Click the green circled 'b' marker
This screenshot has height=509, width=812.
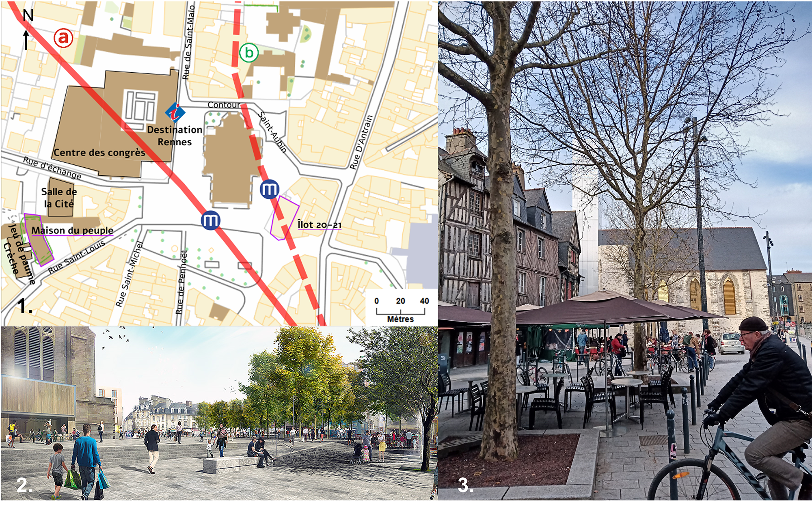248,53
